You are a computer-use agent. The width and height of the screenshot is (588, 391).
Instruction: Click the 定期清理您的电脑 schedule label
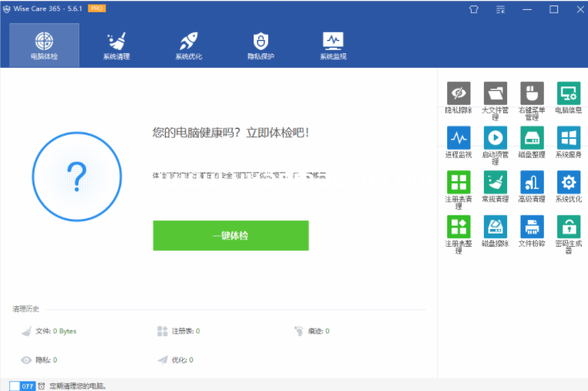(x=78, y=386)
